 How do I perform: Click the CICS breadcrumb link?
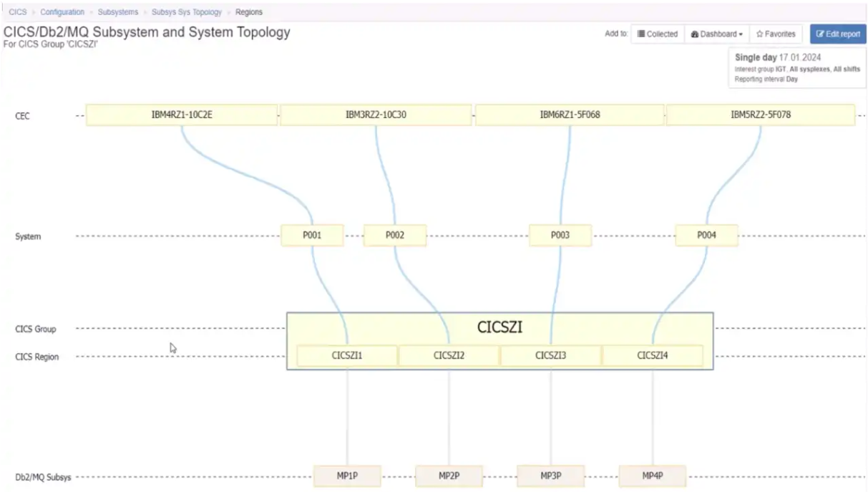pyautogui.click(x=18, y=12)
